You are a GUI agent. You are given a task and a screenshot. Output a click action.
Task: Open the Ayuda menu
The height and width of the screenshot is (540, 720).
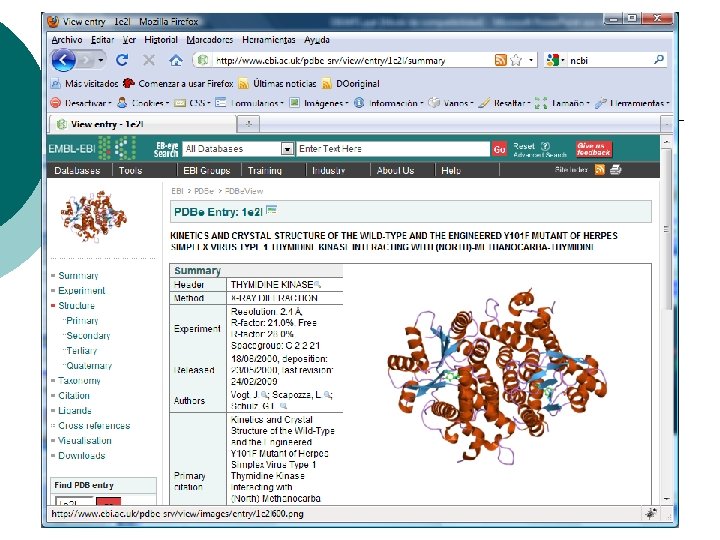pyautogui.click(x=317, y=40)
